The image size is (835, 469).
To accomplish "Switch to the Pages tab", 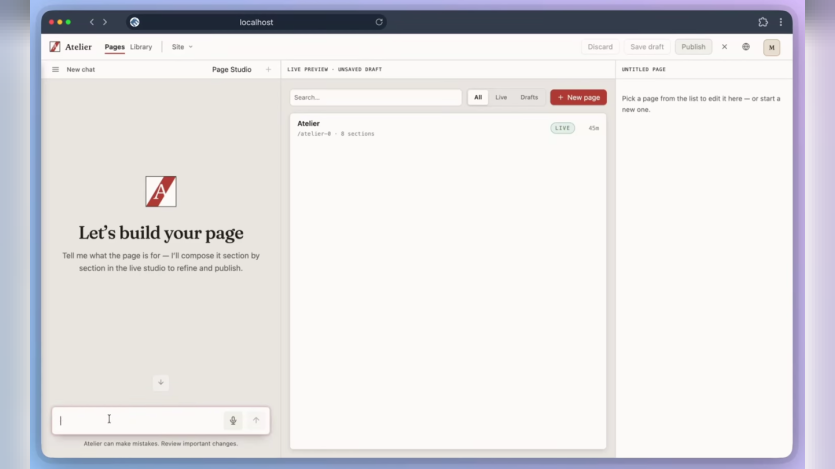I will point(114,47).
